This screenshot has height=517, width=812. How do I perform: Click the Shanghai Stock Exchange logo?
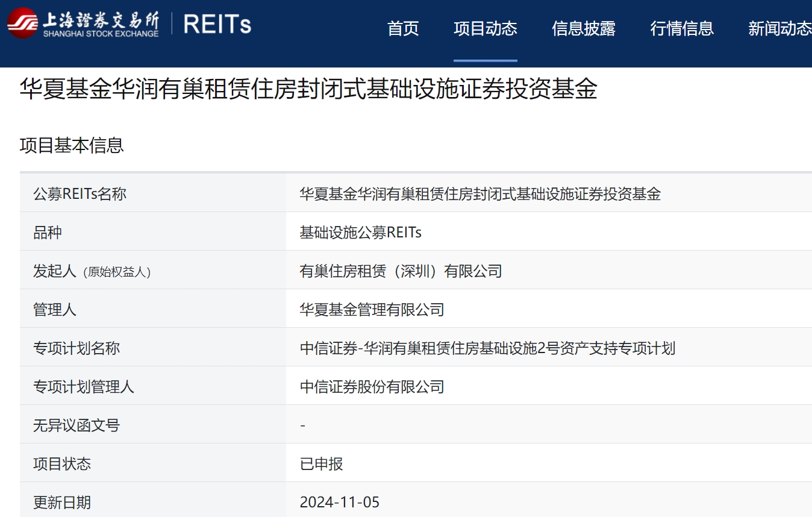83,23
